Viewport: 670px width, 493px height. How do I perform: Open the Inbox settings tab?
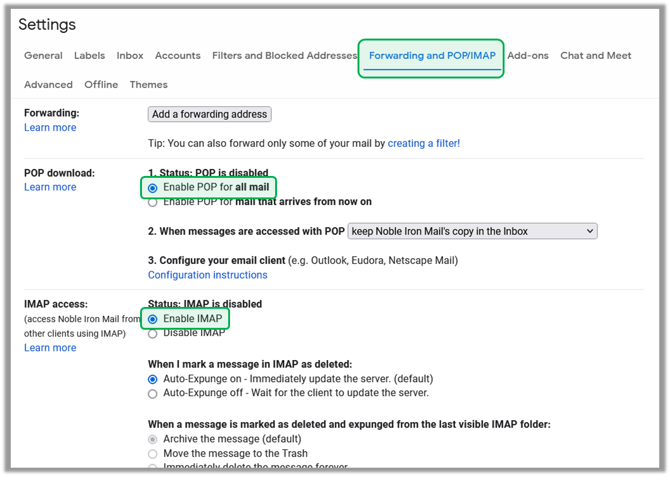click(x=130, y=56)
